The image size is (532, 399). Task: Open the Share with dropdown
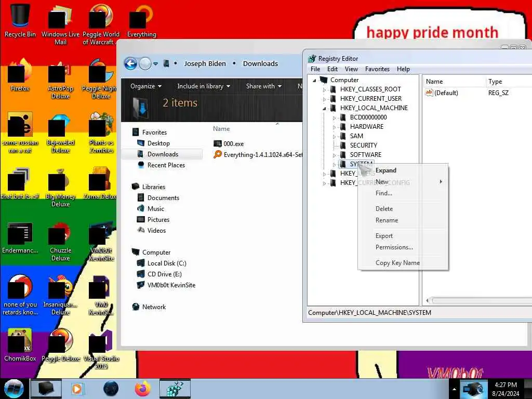click(264, 86)
